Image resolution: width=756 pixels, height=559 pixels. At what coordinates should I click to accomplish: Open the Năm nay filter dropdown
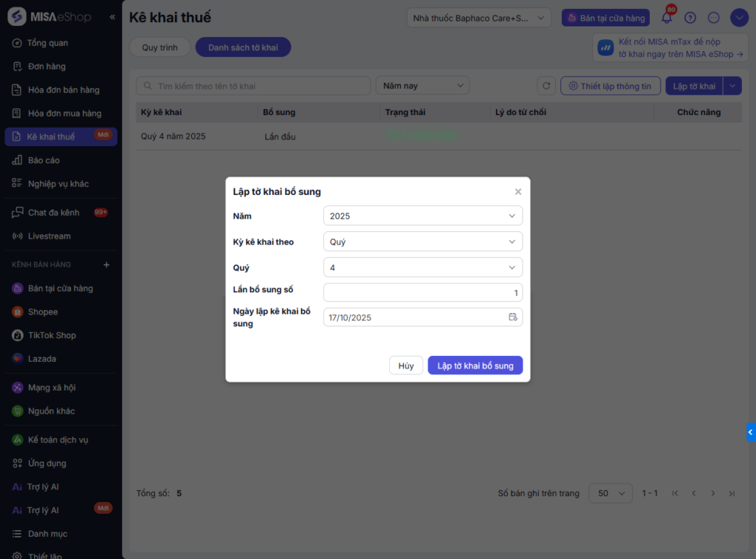click(x=422, y=86)
